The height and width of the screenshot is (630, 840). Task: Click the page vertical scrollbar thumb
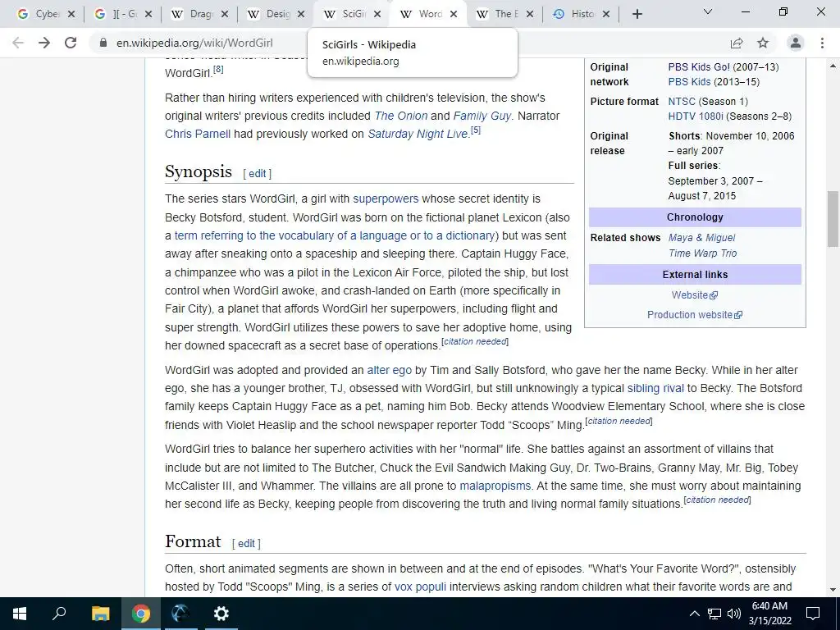pos(833,218)
